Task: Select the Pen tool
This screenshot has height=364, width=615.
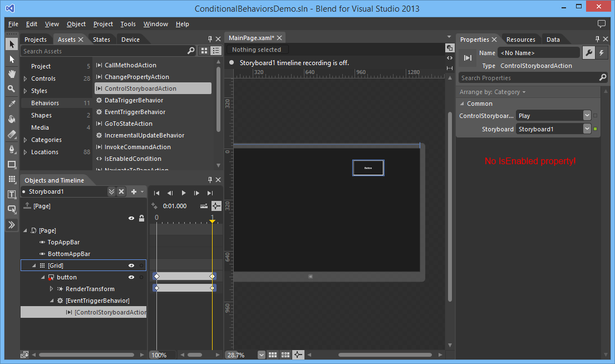Action: [12, 149]
